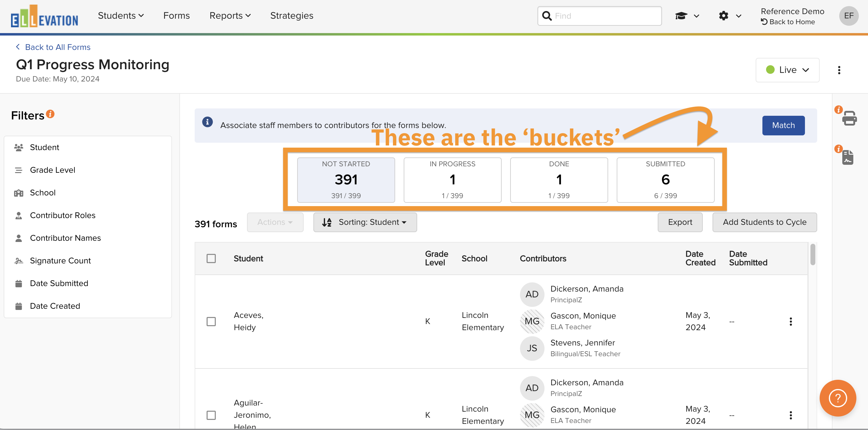Expand the Date Submitted filter
868x430 pixels.
click(x=88, y=283)
